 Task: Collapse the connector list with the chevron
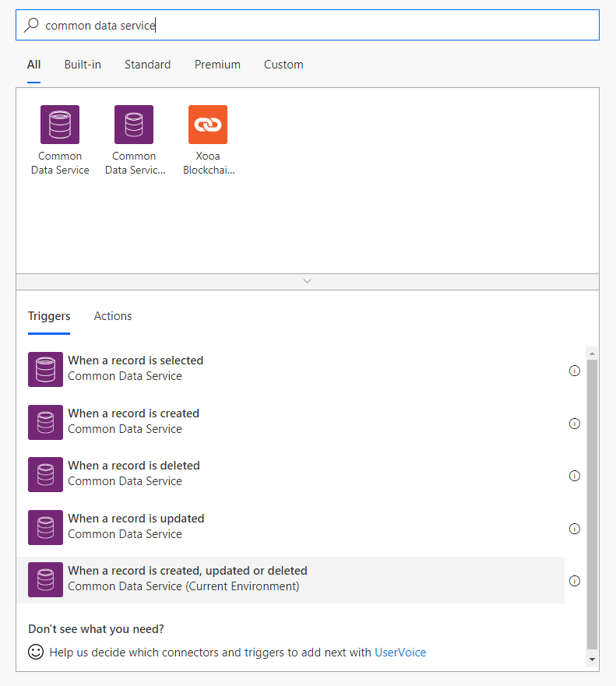click(307, 281)
